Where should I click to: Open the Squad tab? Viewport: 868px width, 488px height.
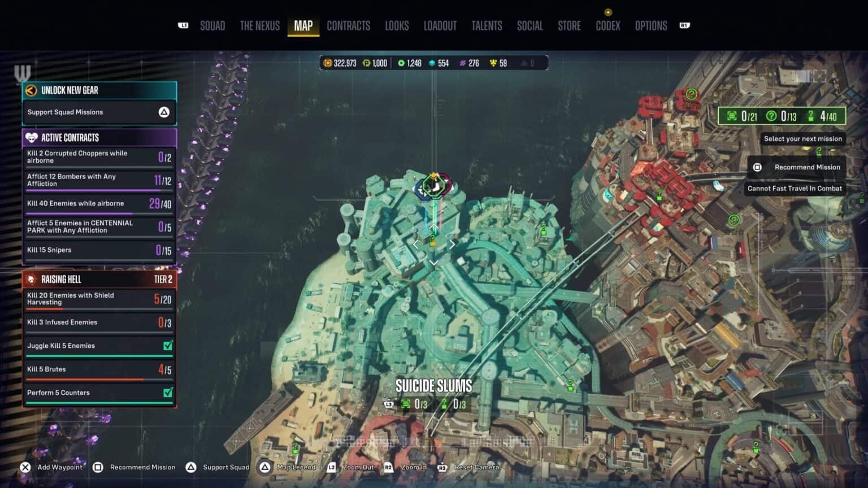pos(212,25)
